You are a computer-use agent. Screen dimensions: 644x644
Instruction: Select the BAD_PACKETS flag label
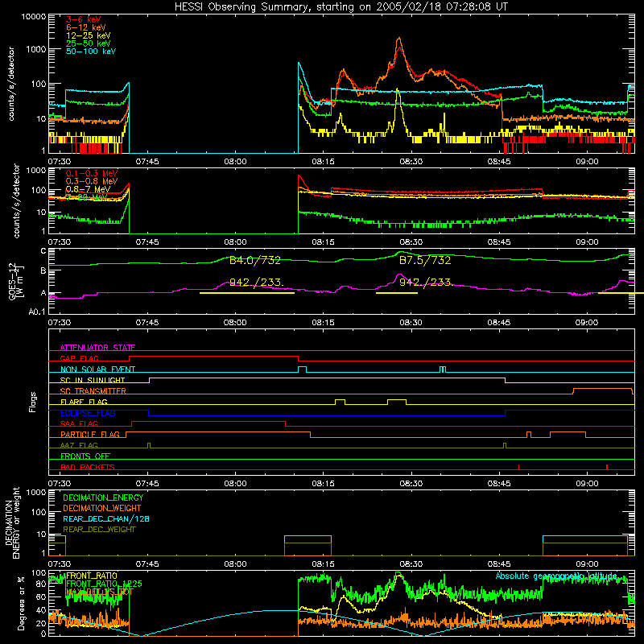pyautogui.click(x=88, y=467)
